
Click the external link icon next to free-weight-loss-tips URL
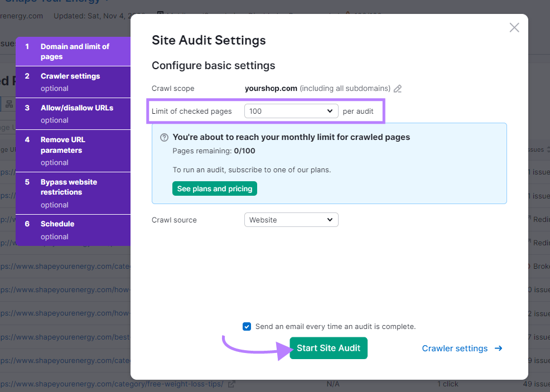[x=233, y=384]
